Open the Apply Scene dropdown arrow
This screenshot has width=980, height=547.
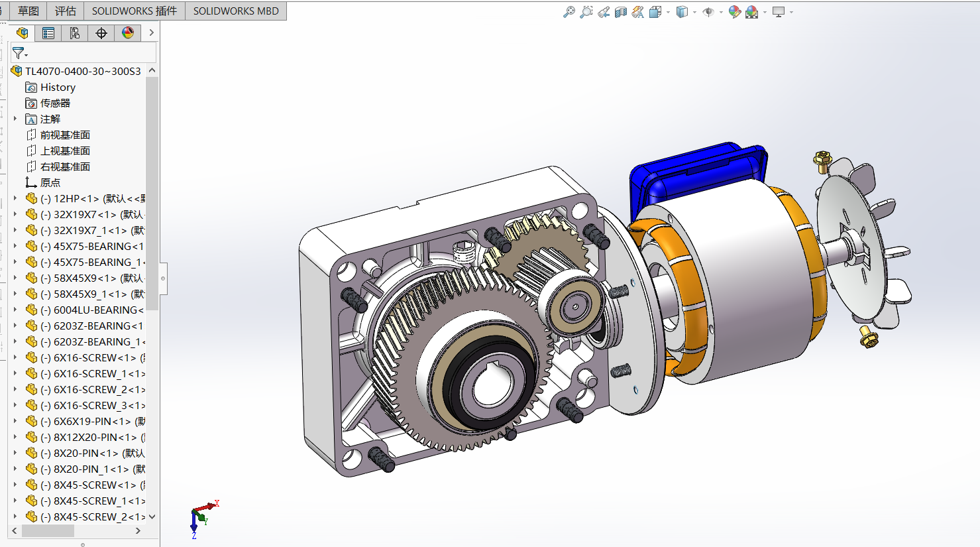765,12
